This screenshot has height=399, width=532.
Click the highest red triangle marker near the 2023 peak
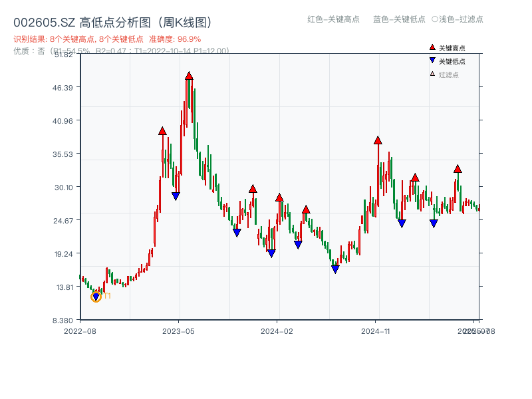click(x=188, y=75)
